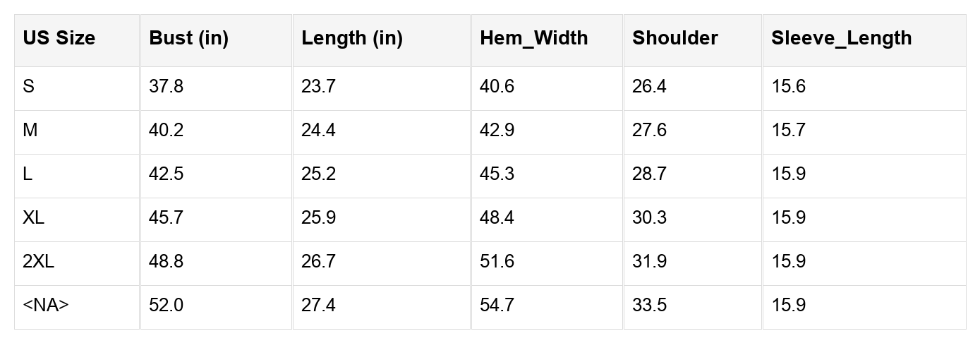The width and height of the screenshot is (980, 343).
Task: Click bust value 37.8
Action: [x=166, y=87]
